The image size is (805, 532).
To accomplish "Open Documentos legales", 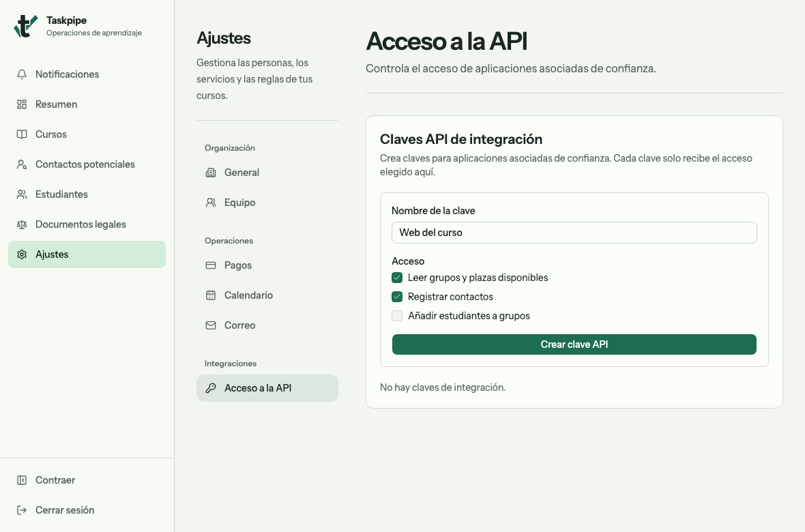I will (87, 224).
